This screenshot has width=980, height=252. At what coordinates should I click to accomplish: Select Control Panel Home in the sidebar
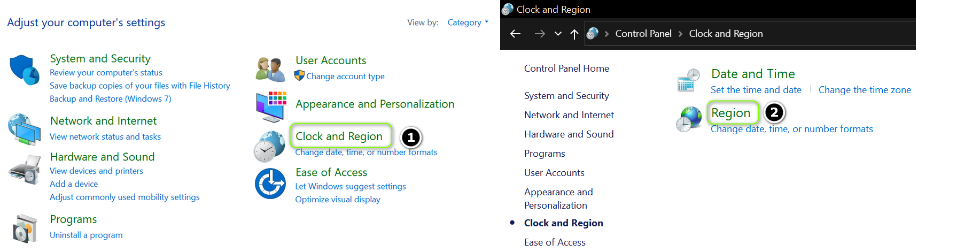[566, 68]
